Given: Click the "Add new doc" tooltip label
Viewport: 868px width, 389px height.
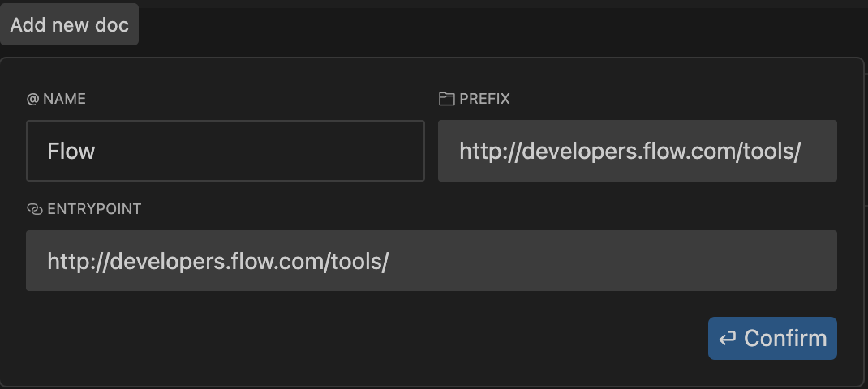Looking at the screenshot, I should click(70, 24).
